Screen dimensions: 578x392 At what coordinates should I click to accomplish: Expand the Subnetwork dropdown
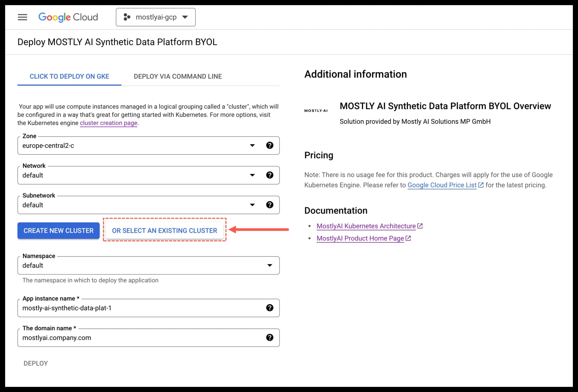pyautogui.click(x=252, y=205)
